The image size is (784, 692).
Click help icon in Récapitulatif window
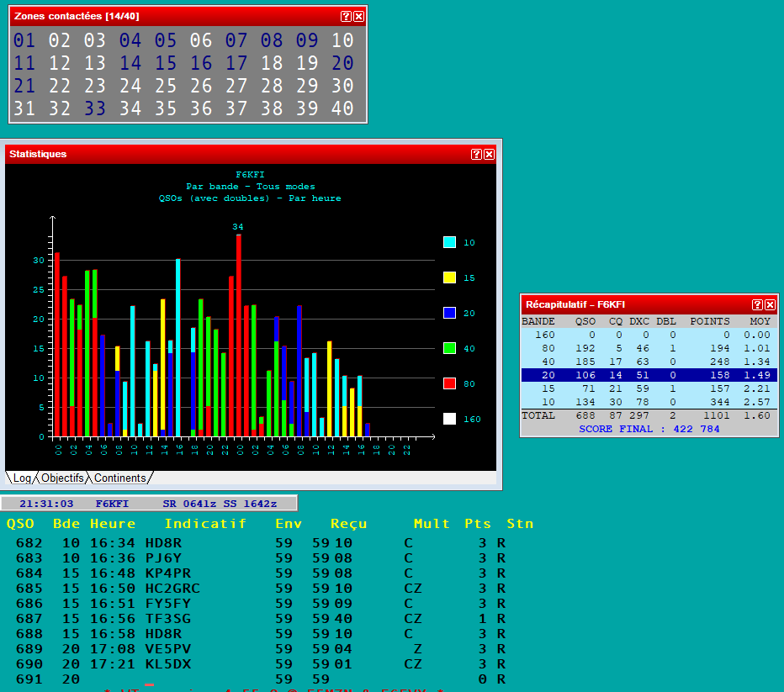point(757,304)
